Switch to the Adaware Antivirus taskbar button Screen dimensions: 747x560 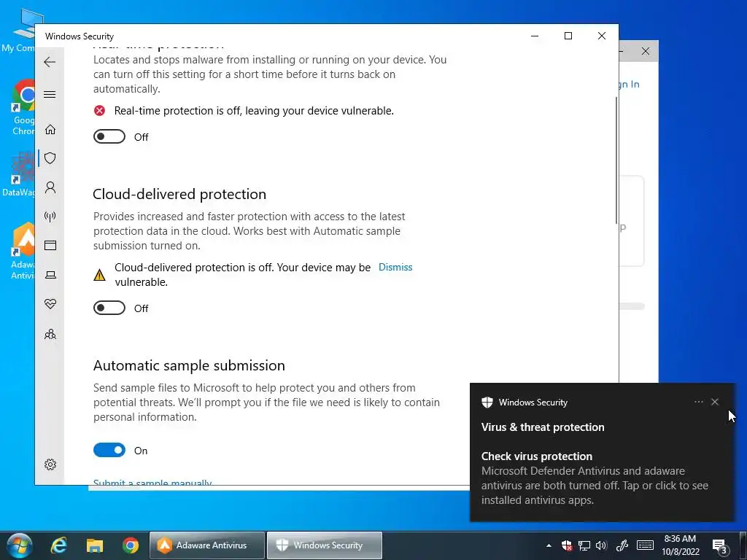tap(206, 545)
